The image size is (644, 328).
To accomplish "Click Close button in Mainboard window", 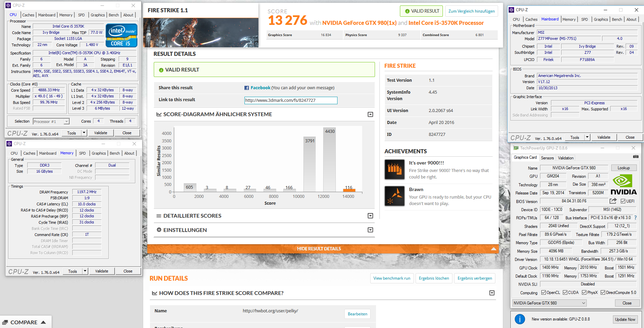I will [x=630, y=137].
